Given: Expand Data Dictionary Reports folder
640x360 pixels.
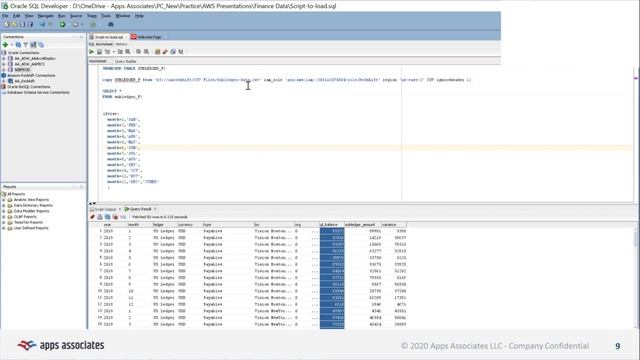Looking at the screenshot, I should pos(4,206).
